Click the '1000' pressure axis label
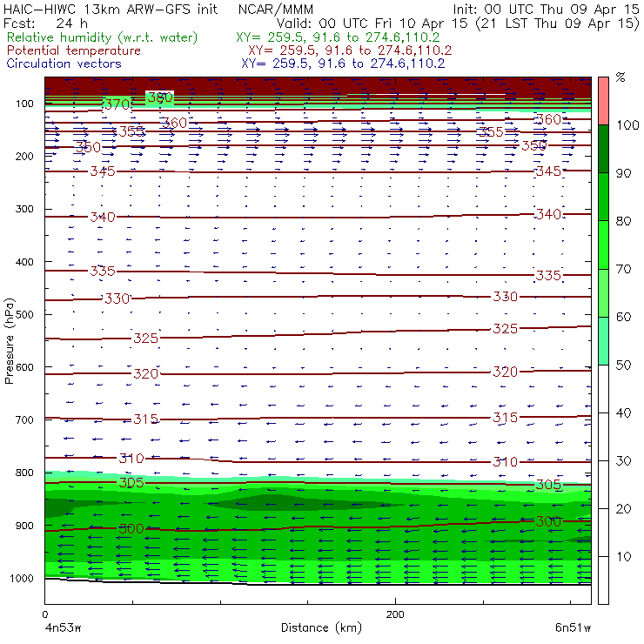Viewport: 644px width, 644px height. tap(22, 578)
